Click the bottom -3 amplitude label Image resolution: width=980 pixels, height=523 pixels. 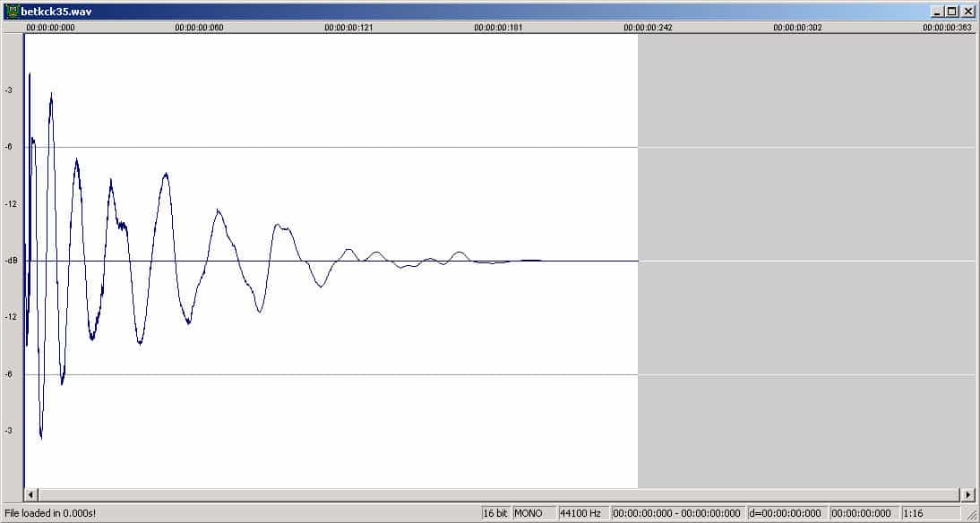coord(8,431)
